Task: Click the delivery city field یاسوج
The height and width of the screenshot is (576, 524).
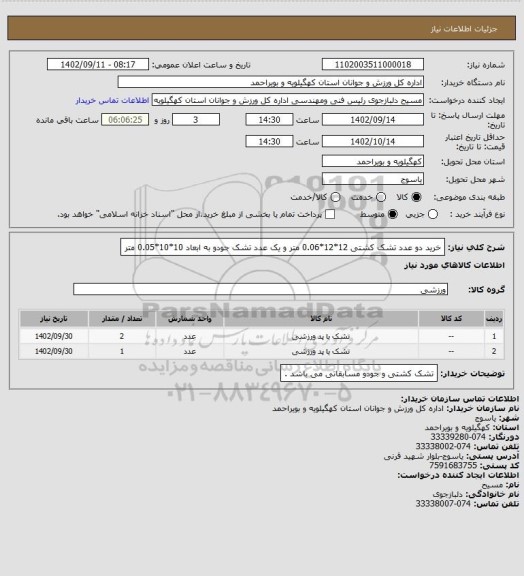Action: (373, 179)
